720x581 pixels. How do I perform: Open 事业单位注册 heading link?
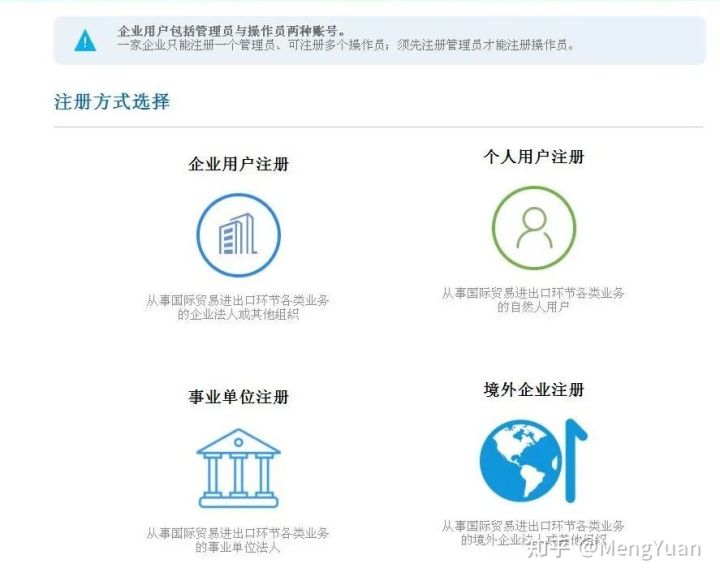238,397
